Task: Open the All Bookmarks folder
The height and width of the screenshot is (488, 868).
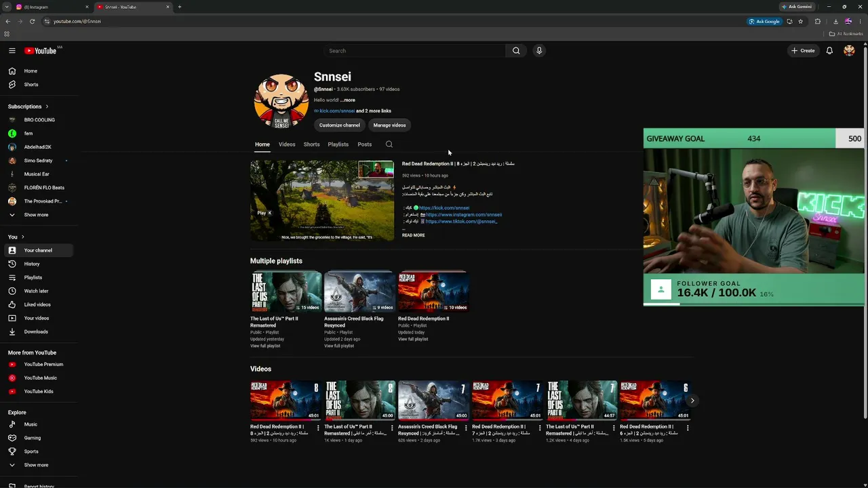Action: pyautogui.click(x=846, y=34)
